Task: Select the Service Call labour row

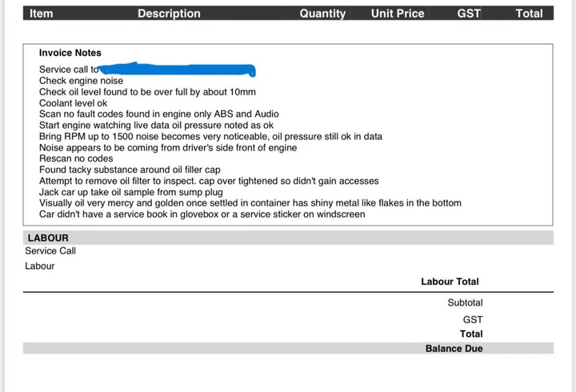Action: [50, 251]
